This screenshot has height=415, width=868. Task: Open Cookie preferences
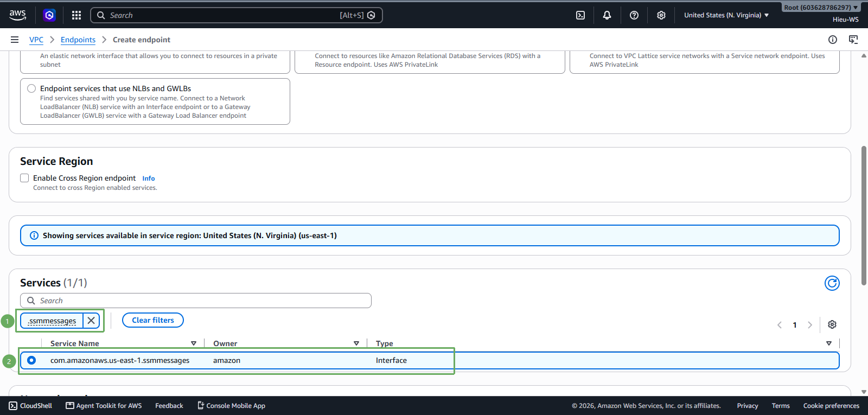[831, 406]
